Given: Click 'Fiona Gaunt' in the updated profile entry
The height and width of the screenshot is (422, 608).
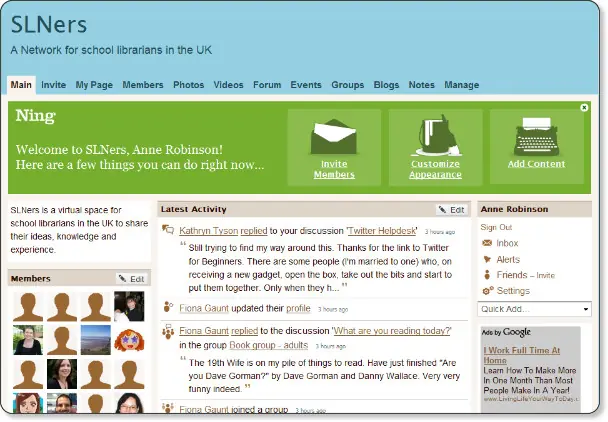Looking at the screenshot, I should click(204, 308).
